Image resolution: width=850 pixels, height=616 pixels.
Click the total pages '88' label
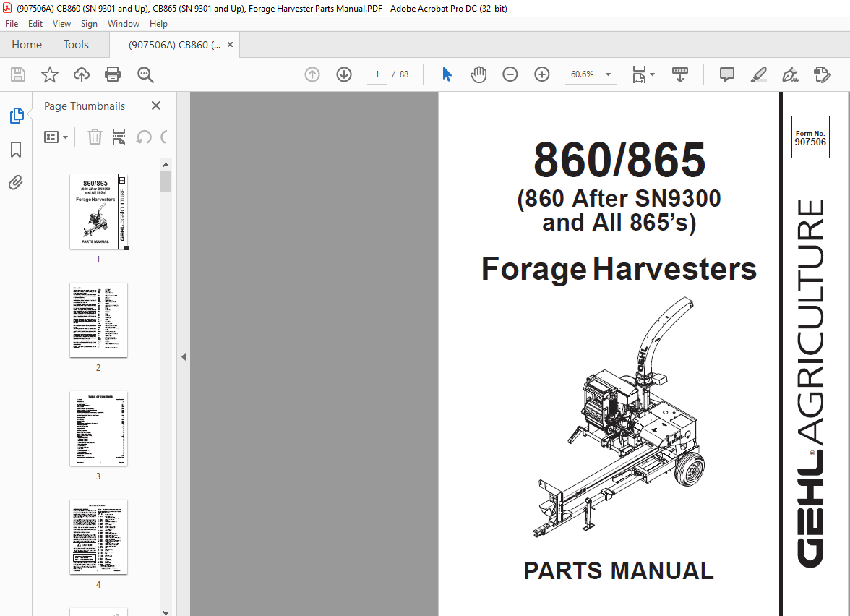[x=404, y=74]
